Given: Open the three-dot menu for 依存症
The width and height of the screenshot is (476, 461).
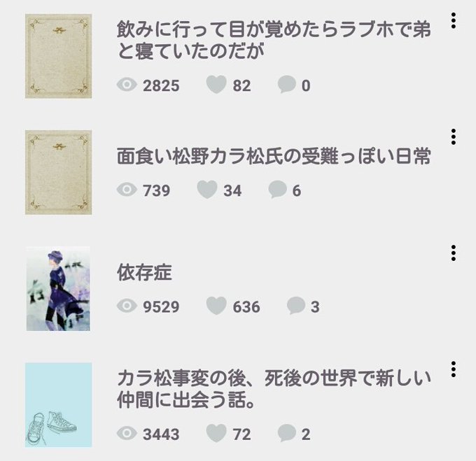Looking at the screenshot, I should tap(453, 253).
